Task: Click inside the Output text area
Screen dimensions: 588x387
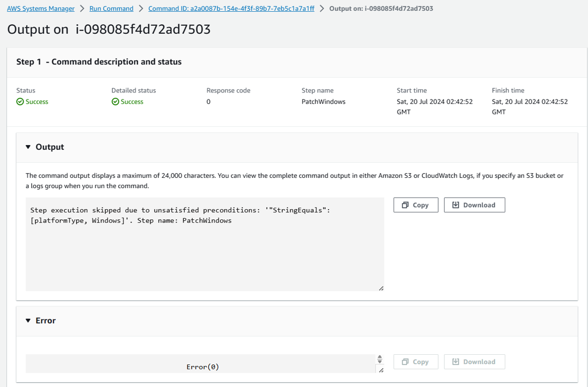Action: (204, 253)
